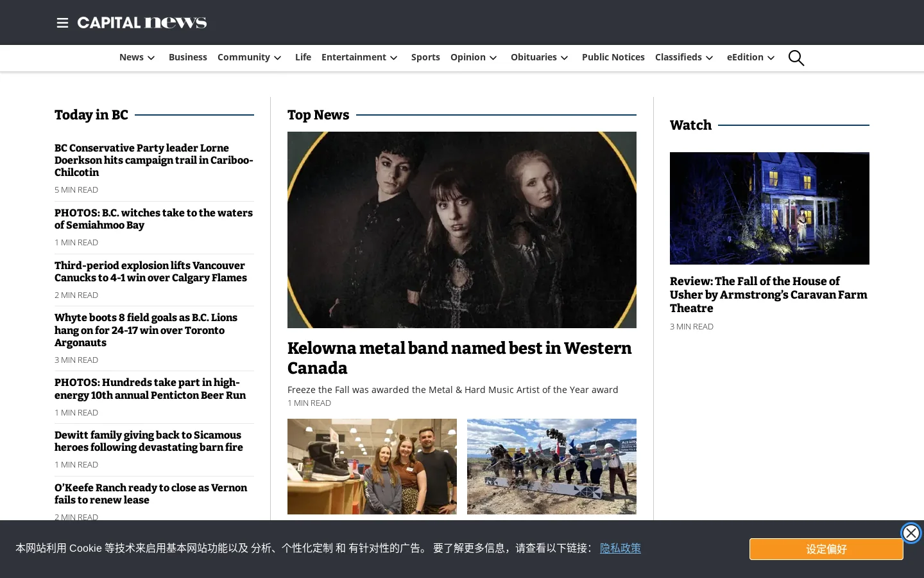Click the blue haunted house video thumbnail

coord(769,208)
